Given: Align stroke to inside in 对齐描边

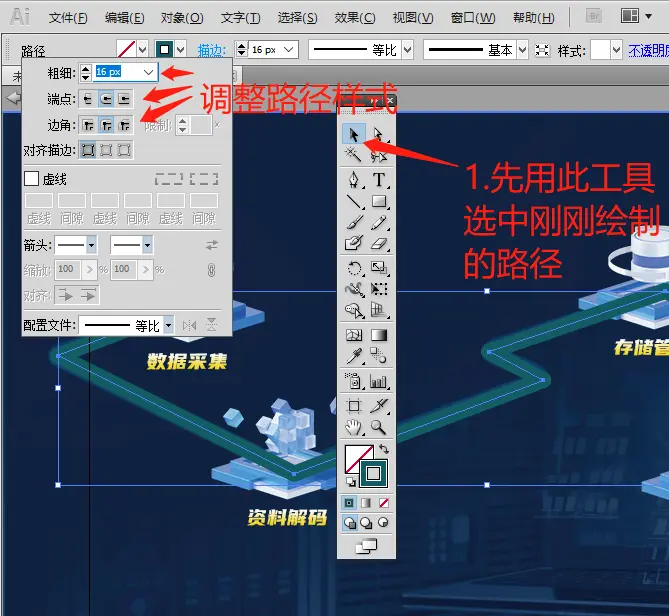Looking at the screenshot, I should 106,150.
